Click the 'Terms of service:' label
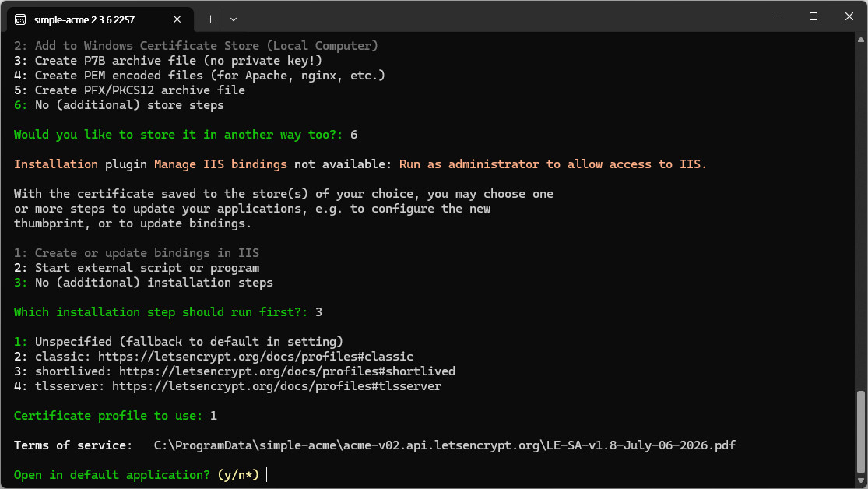This screenshot has width=868, height=489. point(73,445)
